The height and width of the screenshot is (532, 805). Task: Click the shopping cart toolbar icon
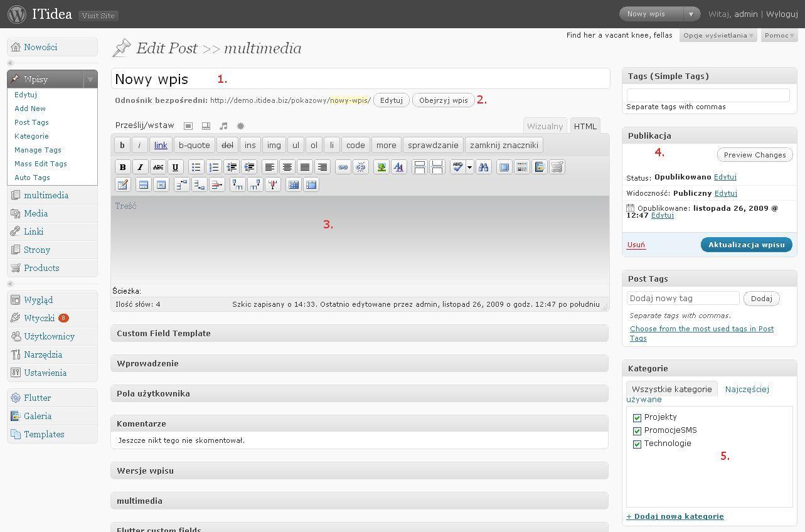(557, 167)
